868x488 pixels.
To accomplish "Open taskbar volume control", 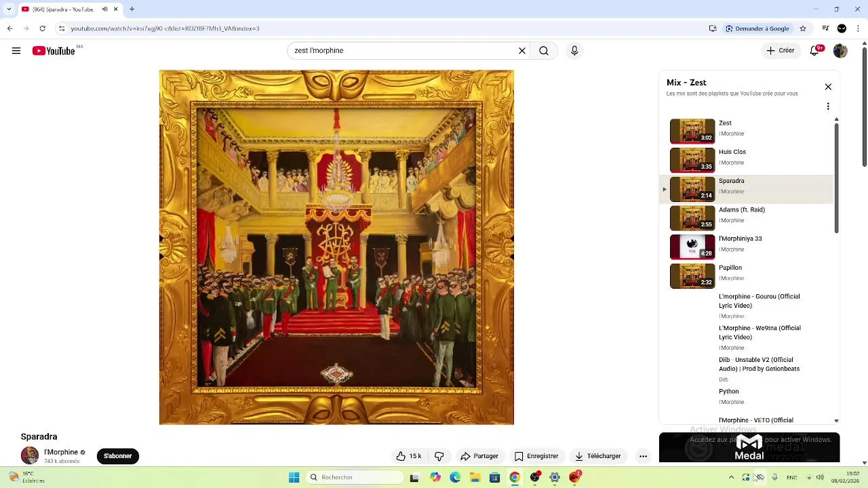I will (x=820, y=477).
